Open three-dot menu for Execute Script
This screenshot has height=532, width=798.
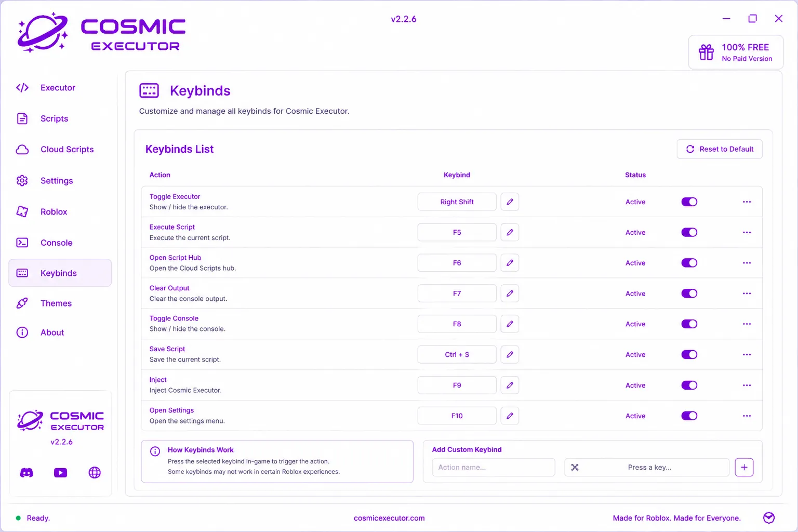tap(747, 232)
